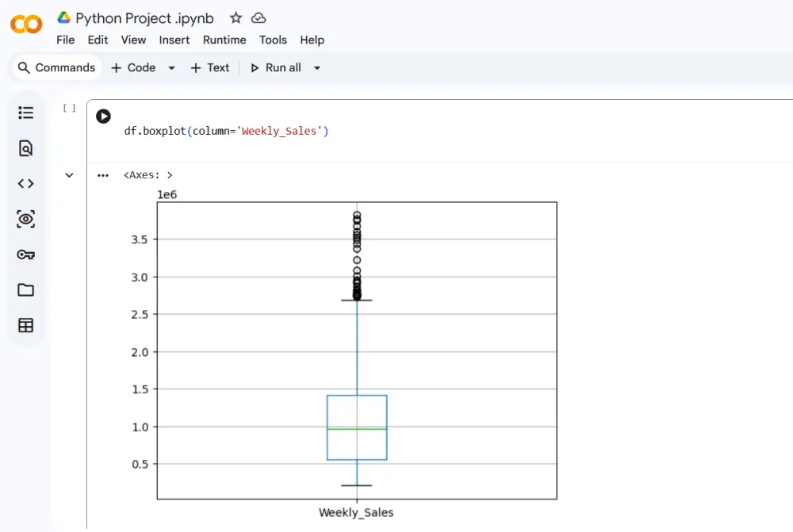The image size is (793, 532).
Task: Run all notebook cells
Action: (276, 67)
